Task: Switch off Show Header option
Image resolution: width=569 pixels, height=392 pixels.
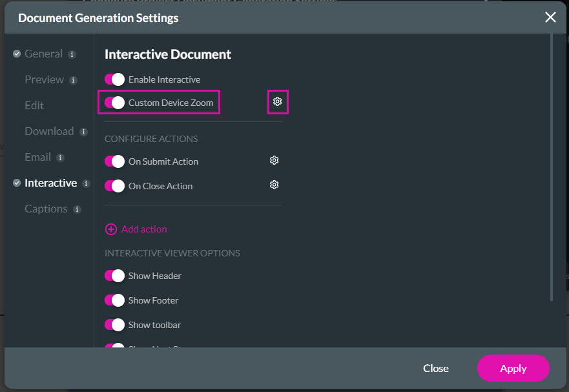Action: coord(114,276)
